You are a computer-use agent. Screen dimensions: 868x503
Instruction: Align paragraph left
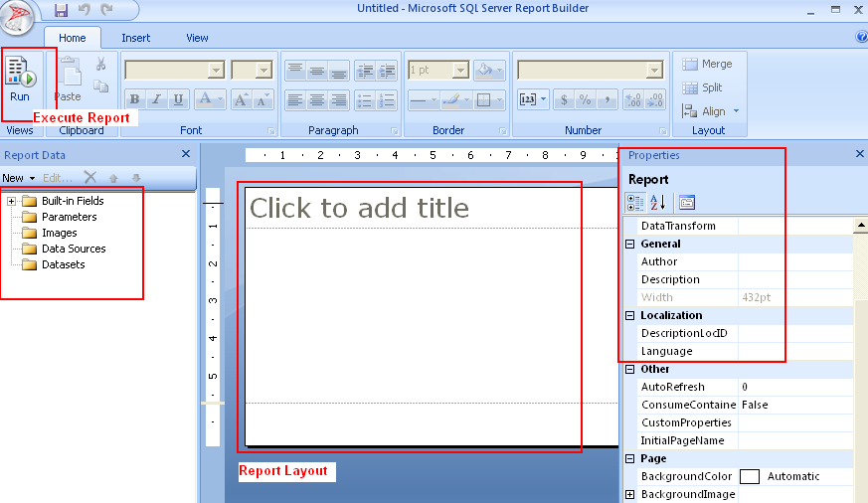pyautogui.click(x=295, y=99)
